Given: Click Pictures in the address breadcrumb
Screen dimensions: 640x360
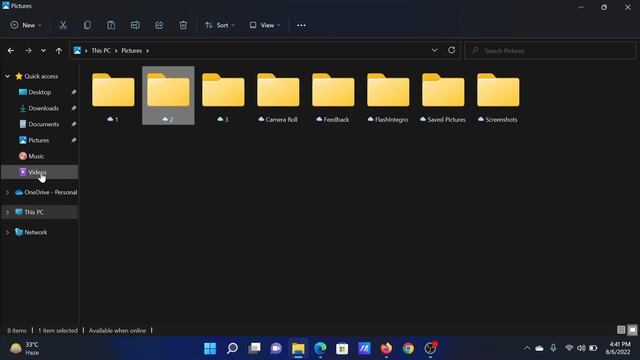Looking at the screenshot, I should point(131,51).
